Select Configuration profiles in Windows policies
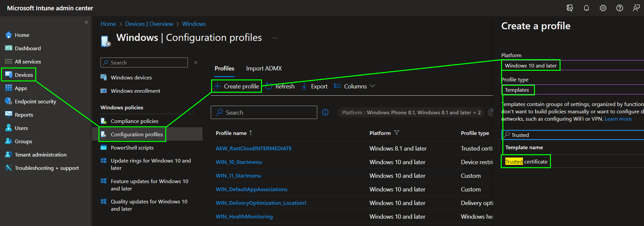 pyautogui.click(x=136, y=134)
